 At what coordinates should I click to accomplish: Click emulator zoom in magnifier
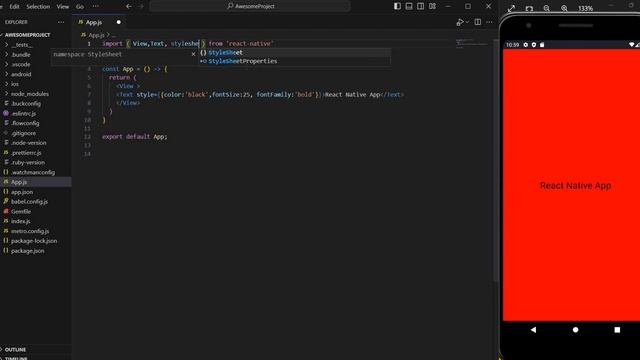click(x=564, y=8)
